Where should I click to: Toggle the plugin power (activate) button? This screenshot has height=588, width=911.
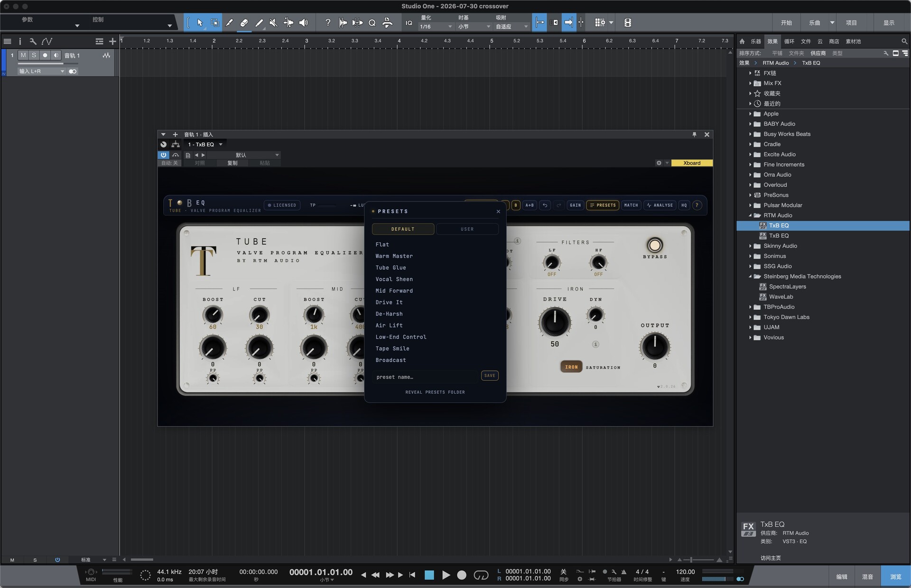click(163, 155)
